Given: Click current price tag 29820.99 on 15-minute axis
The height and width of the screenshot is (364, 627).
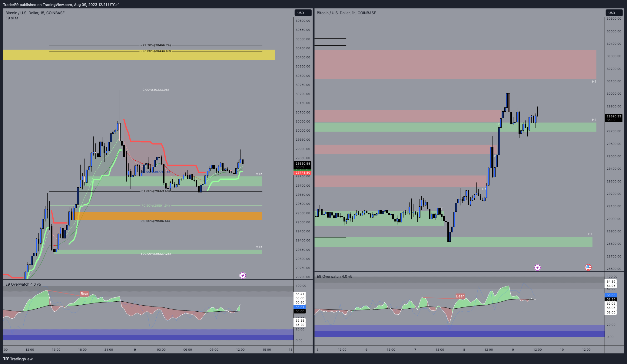Looking at the screenshot, I should pyautogui.click(x=303, y=165).
